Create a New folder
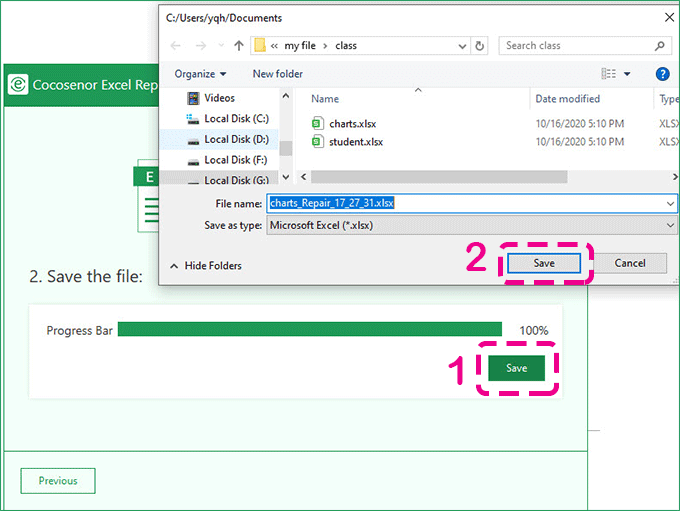Viewport: 680px width, 511px height. pos(278,74)
